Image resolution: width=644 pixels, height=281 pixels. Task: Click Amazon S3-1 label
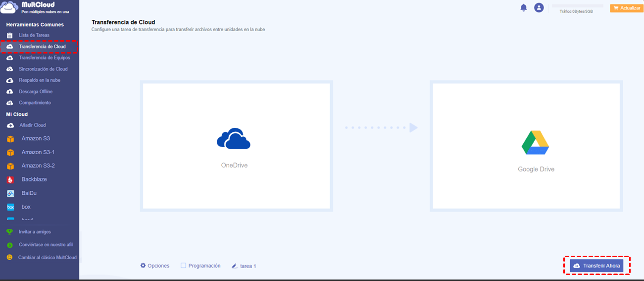click(x=38, y=152)
